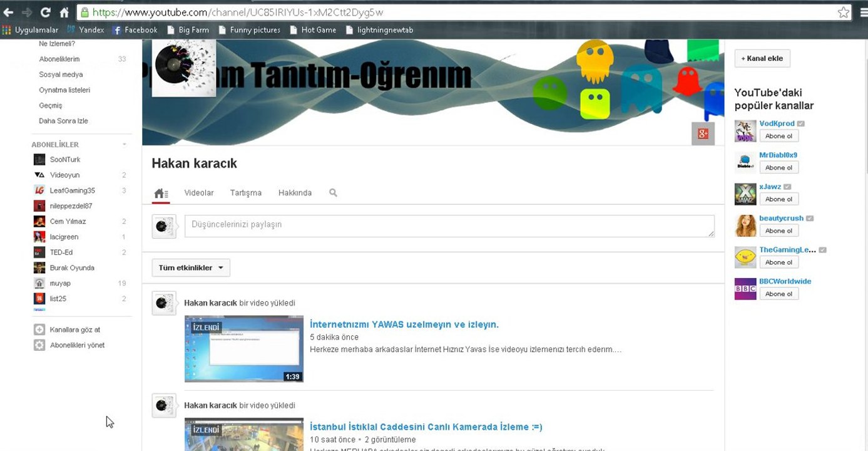Open Sosyal medya in the sidebar
868x451 pixels.
(61, 75)
